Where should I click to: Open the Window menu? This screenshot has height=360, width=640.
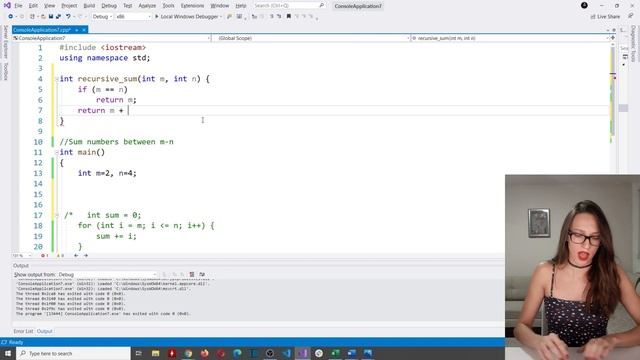coord(220,6)
